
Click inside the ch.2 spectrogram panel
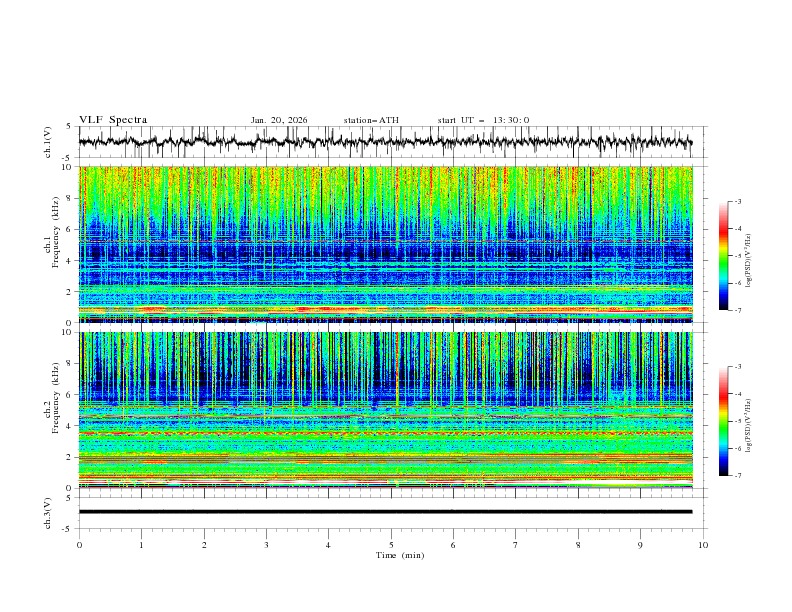click(390, 410)
